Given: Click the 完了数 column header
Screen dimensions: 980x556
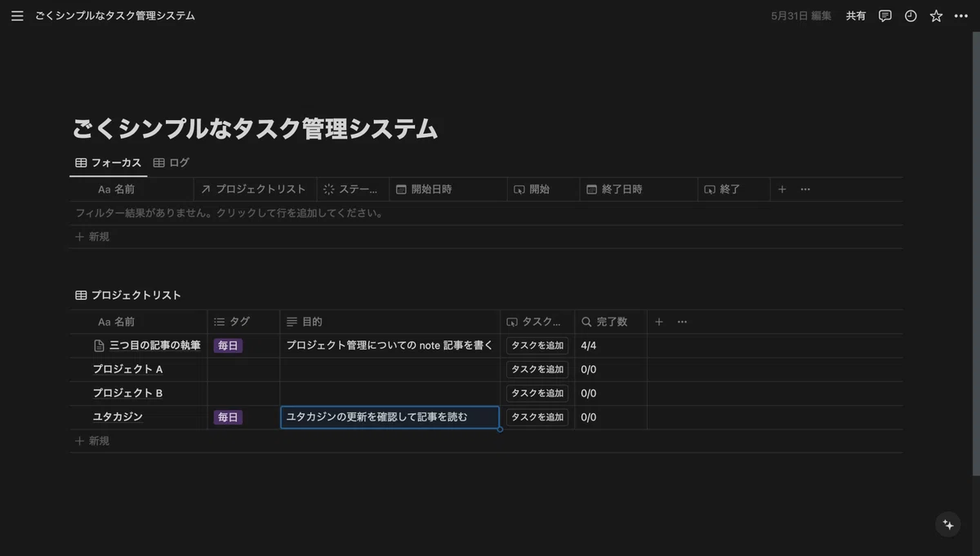Looking at the screenshot, I should (611, 322).
